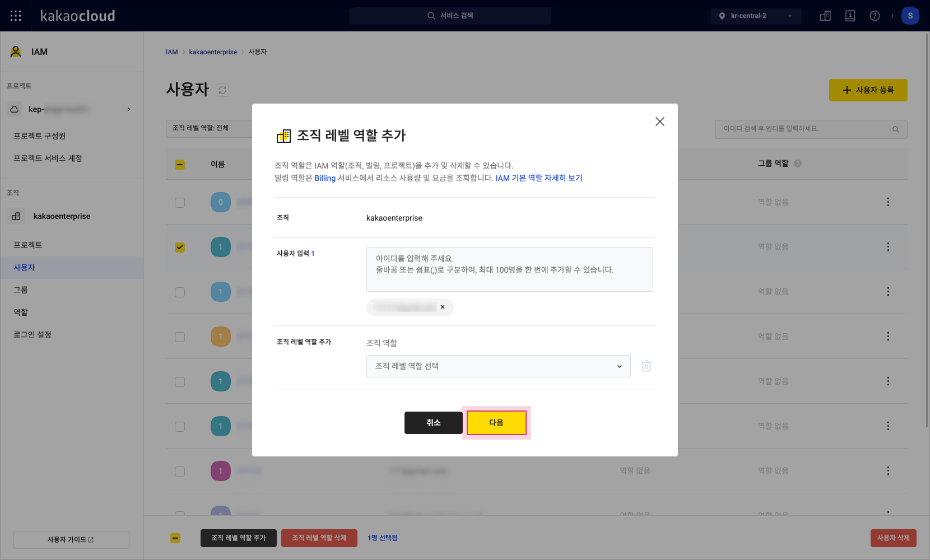The width and height of the screenshot is (930, 560).
Task: Open the app launcher grid icon
Action: [16, 16]
